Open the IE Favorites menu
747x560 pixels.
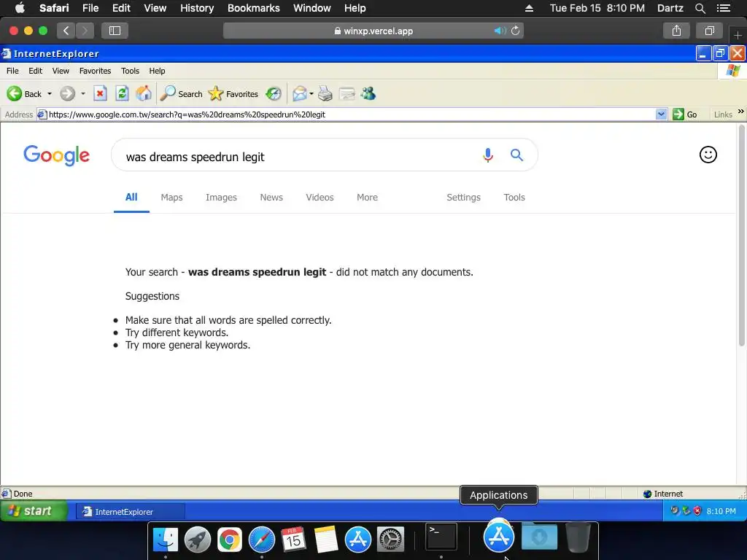pos(96,71)
